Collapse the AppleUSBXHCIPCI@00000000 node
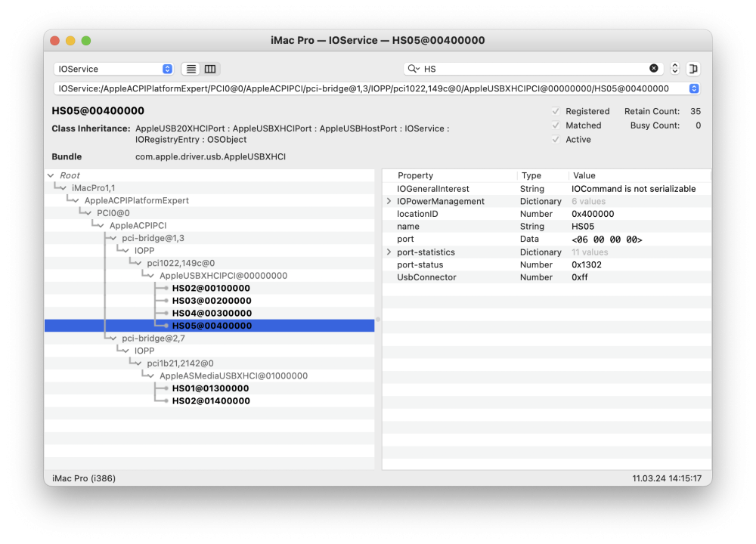 (151, 276)
